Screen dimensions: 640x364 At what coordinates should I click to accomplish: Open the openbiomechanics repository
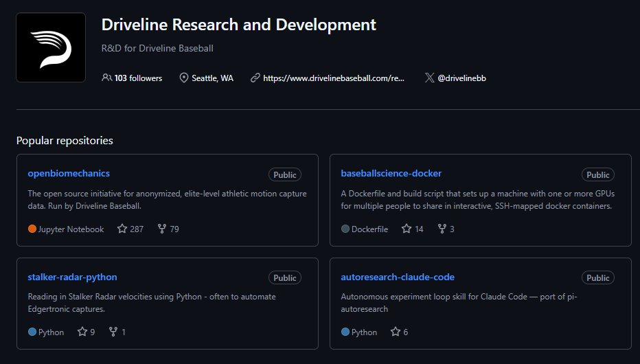(69, 174)
